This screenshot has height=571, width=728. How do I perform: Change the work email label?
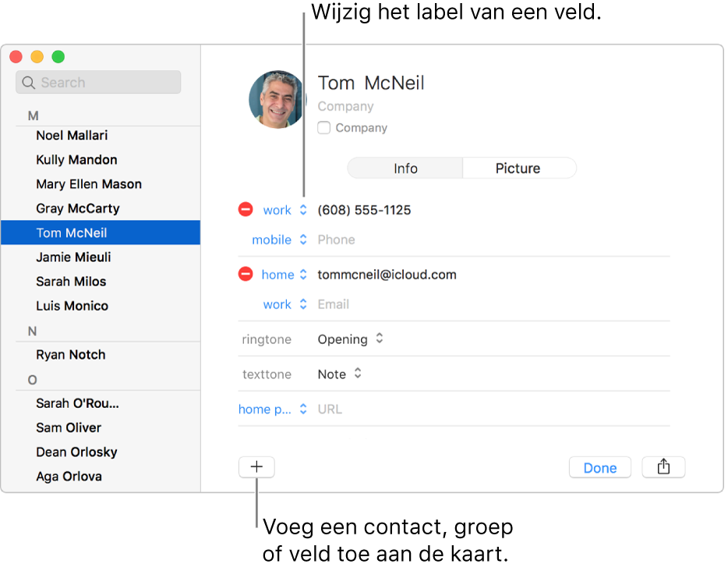284,304
